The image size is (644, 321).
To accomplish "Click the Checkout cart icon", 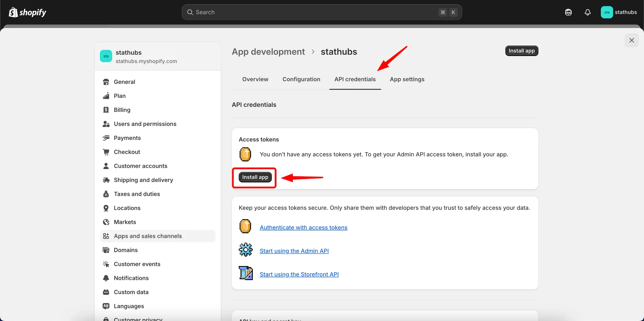I will (x=106, y=152).
